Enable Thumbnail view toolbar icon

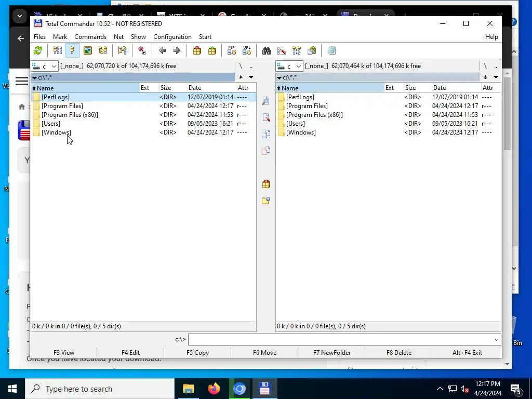click(x=87, y=50)
